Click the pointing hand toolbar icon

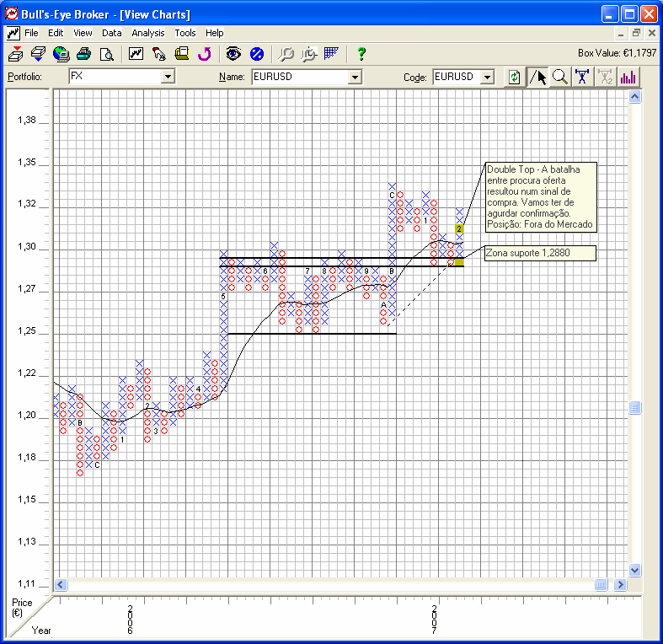[159, 54]
